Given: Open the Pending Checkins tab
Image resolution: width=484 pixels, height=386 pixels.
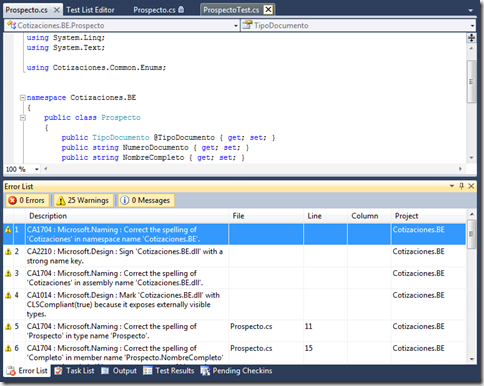Looking at the screenshot, I should point(236,371).
